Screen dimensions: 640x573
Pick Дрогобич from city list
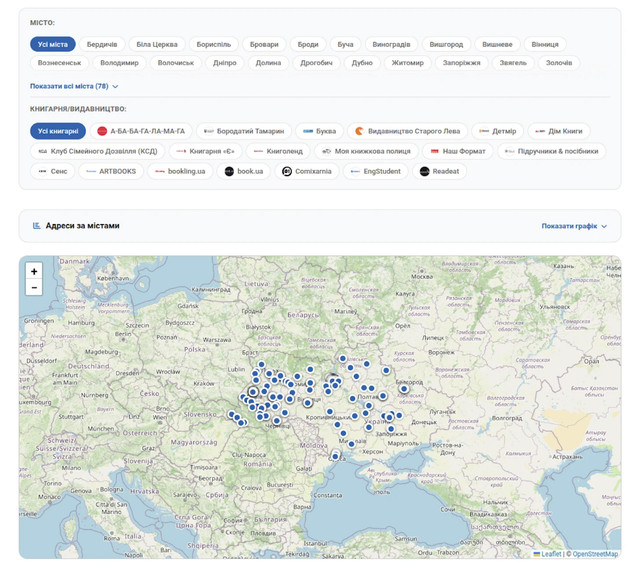coord(316,63)
